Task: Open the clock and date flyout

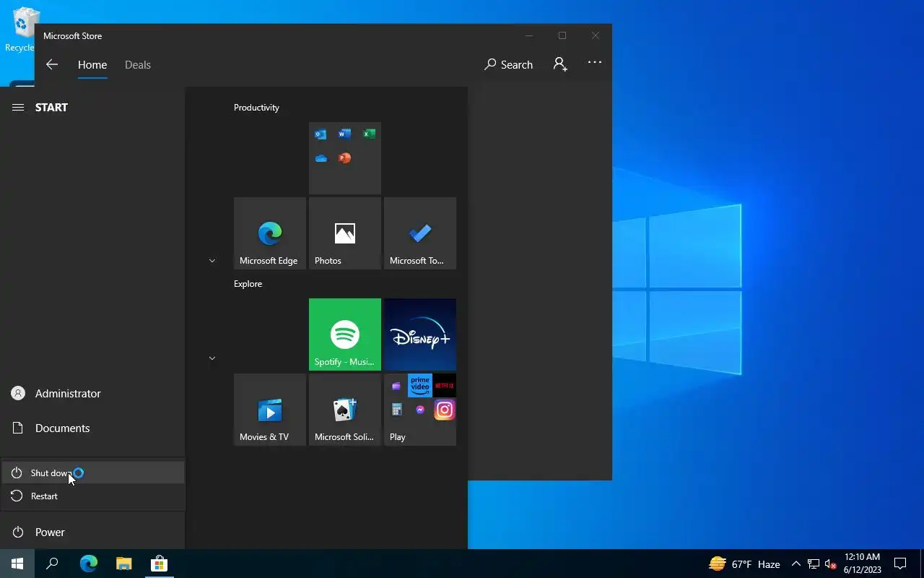Action: click(863, 564)
